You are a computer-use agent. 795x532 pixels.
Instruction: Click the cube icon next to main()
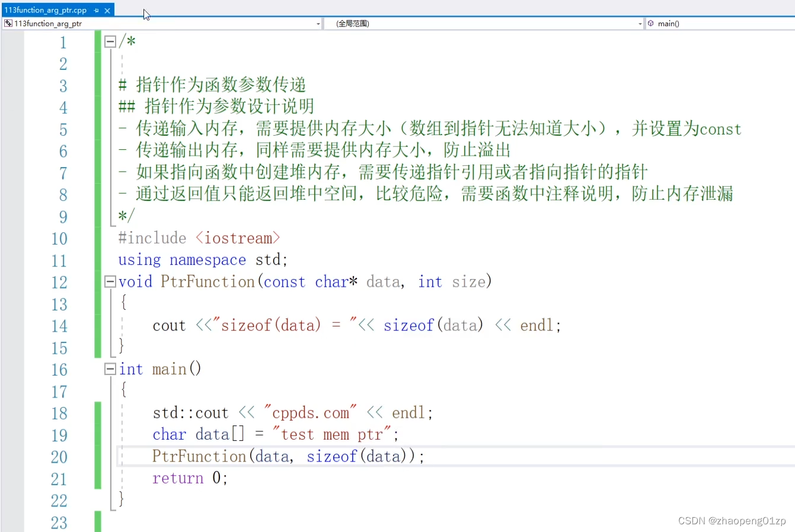(651, 24)
